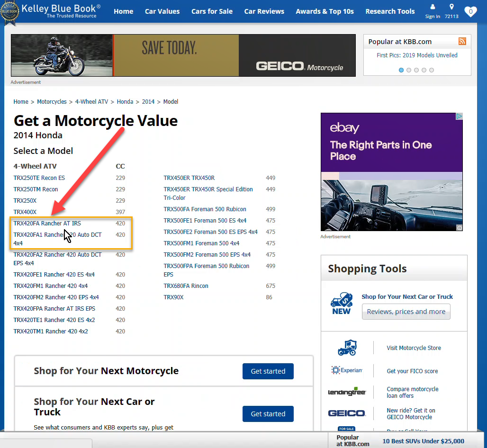
Task: Open Compare motorcycle loan offers link
Action: point(413,393)
